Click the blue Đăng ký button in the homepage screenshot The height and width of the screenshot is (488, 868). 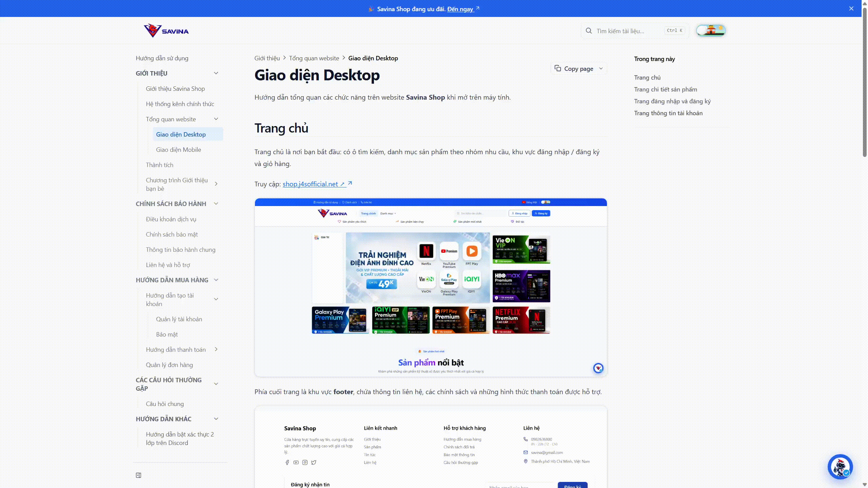click(541, 213)
